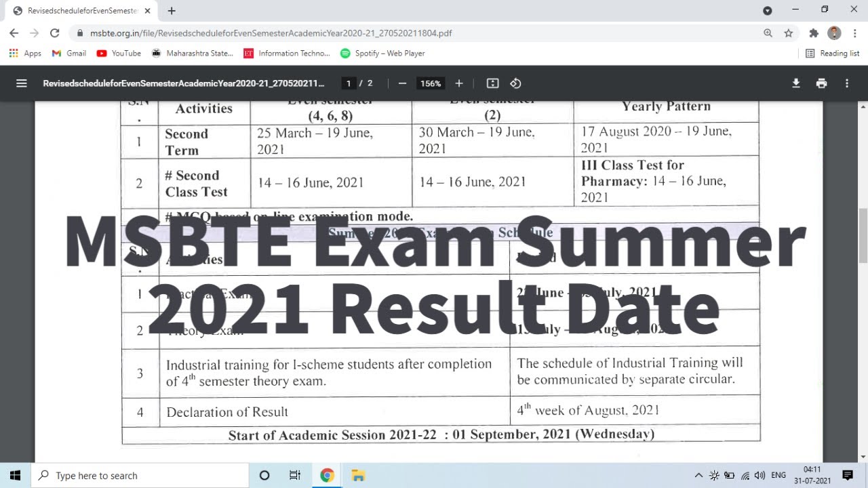Click the scrollbar up arrow
Screen dimensions: 868x488
(x=863, y=106)
